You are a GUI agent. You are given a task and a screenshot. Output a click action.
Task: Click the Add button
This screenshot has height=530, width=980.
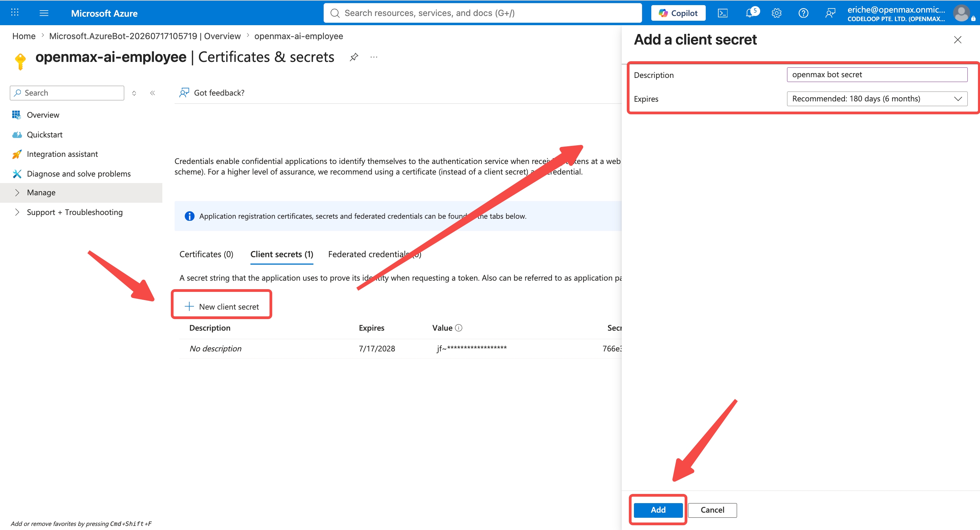[658, 510]
